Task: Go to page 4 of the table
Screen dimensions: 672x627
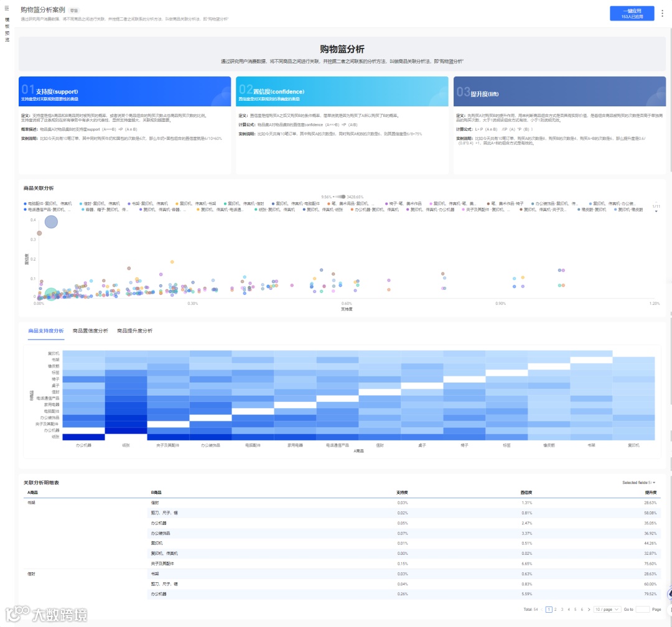Action: pos(569,610)
